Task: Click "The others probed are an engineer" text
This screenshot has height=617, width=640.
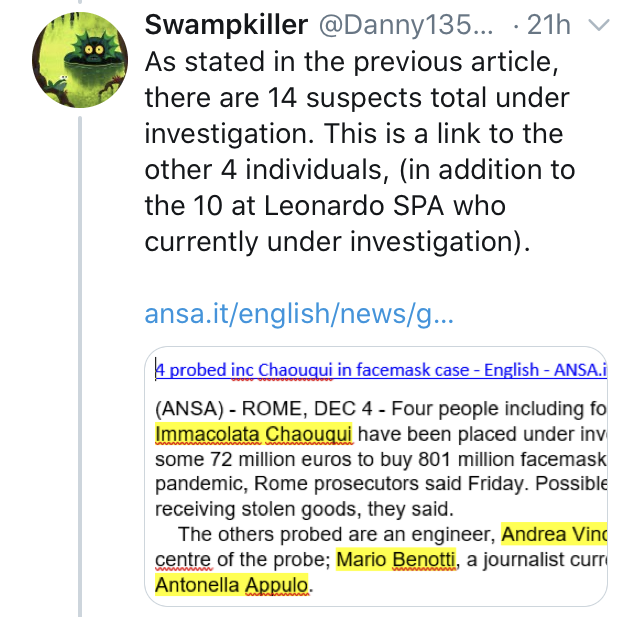Action: 335,533
